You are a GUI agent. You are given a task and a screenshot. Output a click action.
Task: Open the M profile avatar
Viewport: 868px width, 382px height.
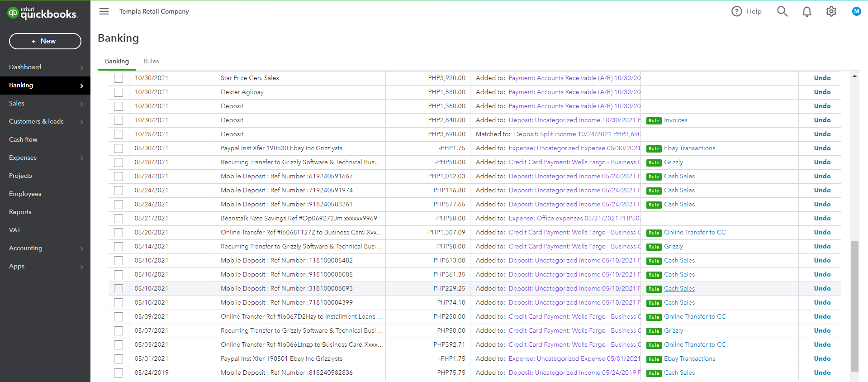(856, 11)
